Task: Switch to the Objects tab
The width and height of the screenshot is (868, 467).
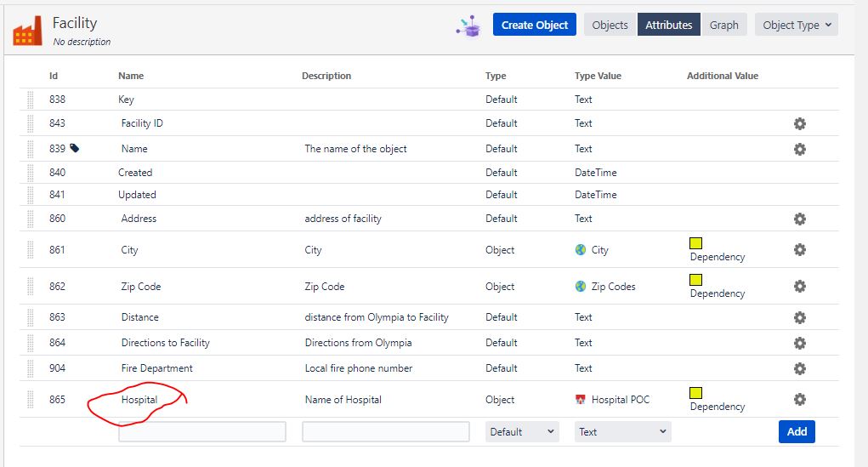Action: [x=610, y=25]
